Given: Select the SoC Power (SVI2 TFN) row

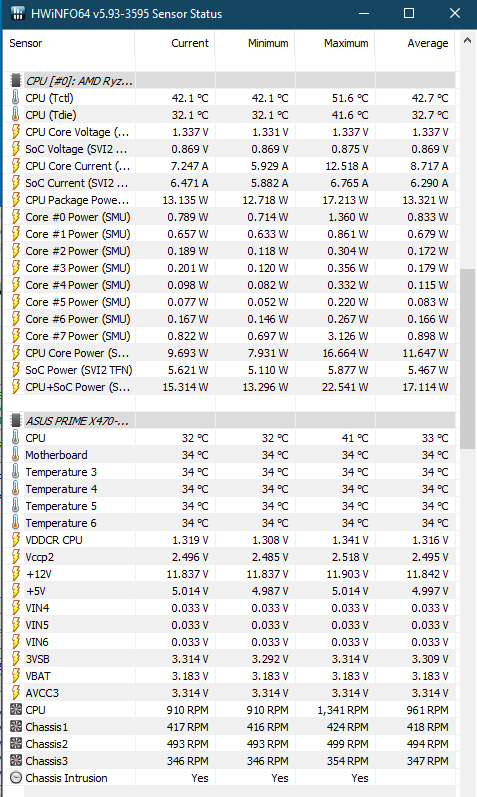Looking at the screenshot, I should (229, 370).
